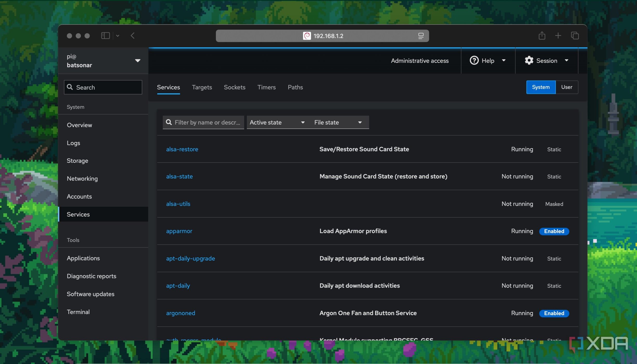Image resolution: width=637 pixels, height=364 pixels.
Task: Click the Administrative access button
Action: pos(420,61)
